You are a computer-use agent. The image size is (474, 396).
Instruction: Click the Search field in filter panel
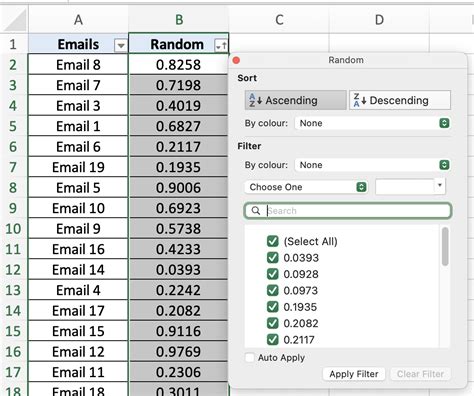[x=348, y=211]
